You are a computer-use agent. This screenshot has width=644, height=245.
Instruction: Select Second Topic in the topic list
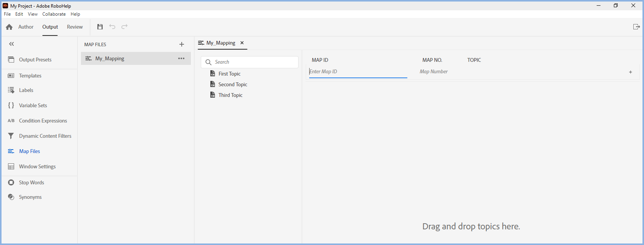click(232, 84)
